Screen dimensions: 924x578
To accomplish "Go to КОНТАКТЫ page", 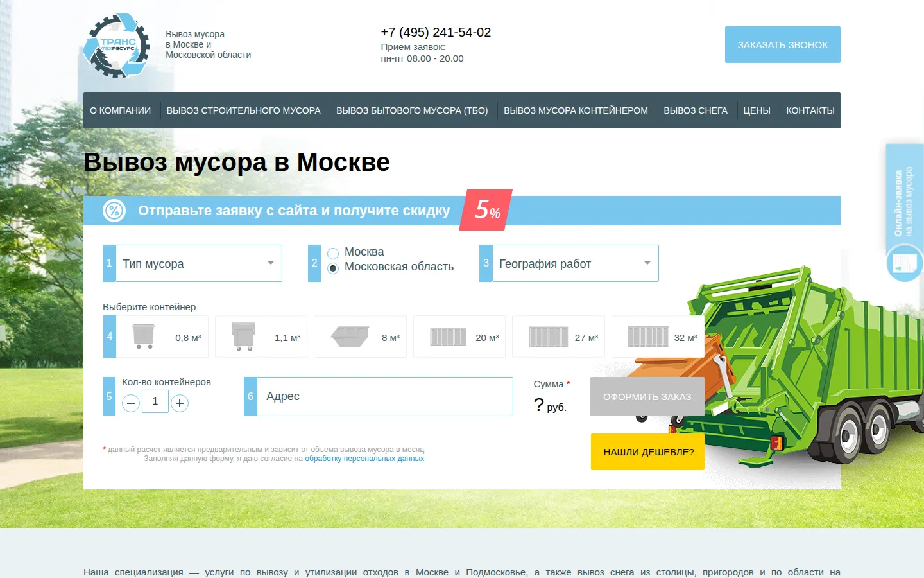I will [810, 110].
